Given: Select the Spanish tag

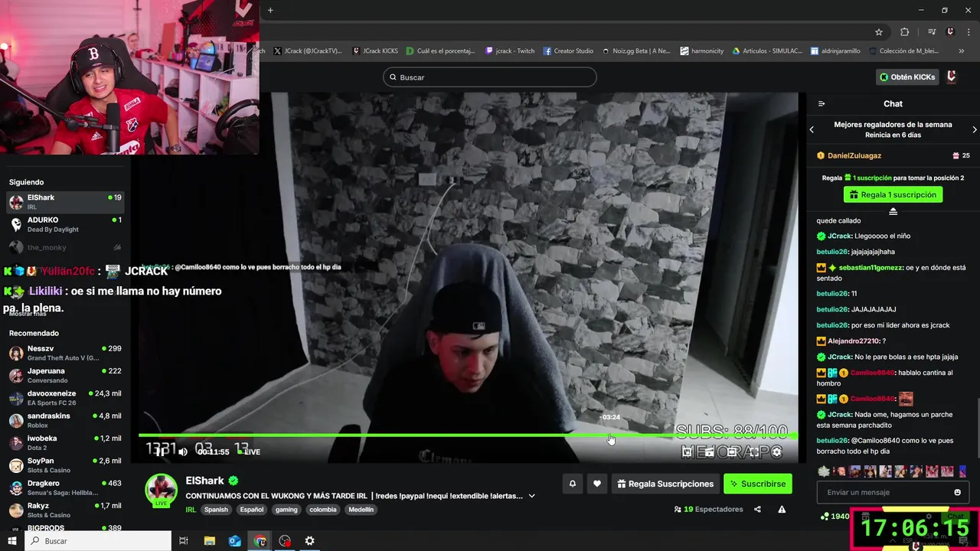Looking at the screenshot, I should coord(216,510).
